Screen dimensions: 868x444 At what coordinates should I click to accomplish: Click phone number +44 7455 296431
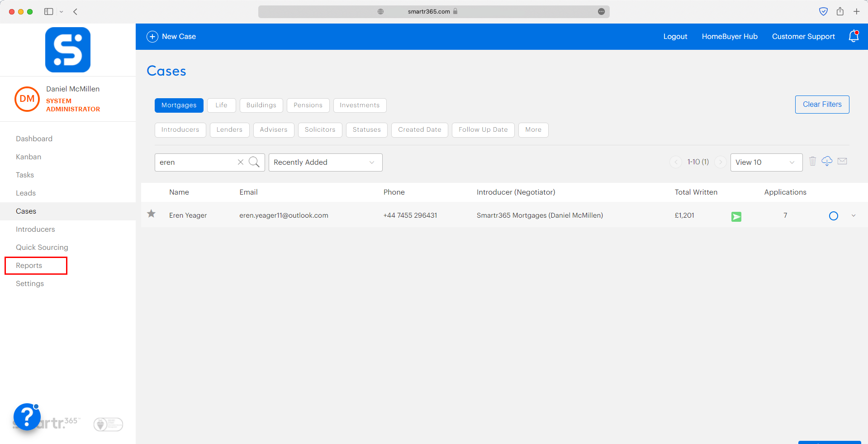tap(410, 215)
